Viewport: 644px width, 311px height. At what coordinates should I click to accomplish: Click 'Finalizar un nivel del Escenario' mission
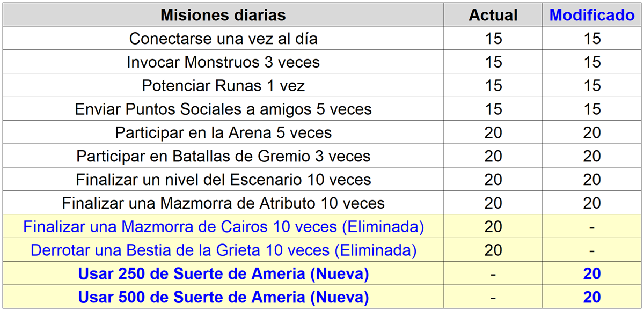click(x=223, y=180)
